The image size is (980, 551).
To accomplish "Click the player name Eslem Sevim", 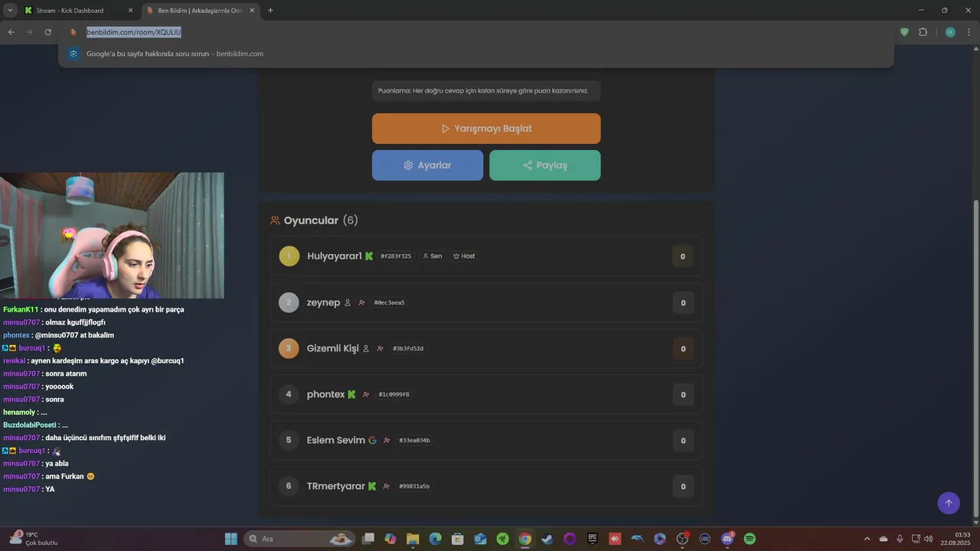I will click(336, 440).
